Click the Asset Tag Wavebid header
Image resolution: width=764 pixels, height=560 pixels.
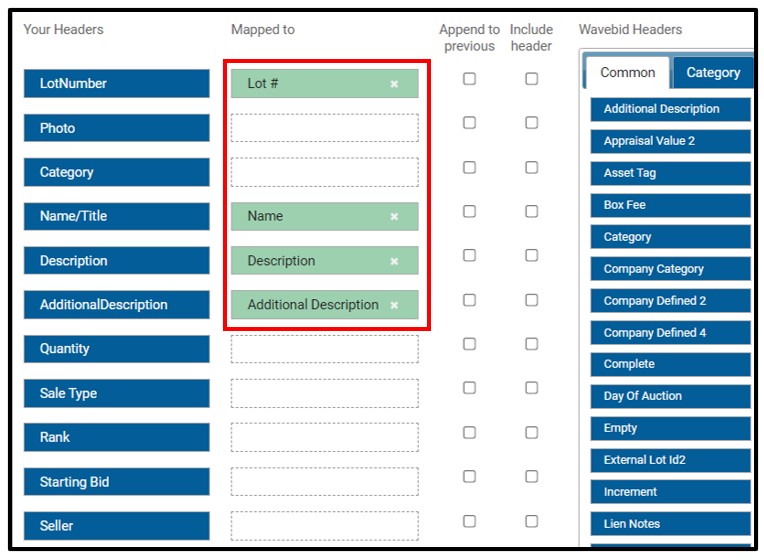click(x=670, y=173)
